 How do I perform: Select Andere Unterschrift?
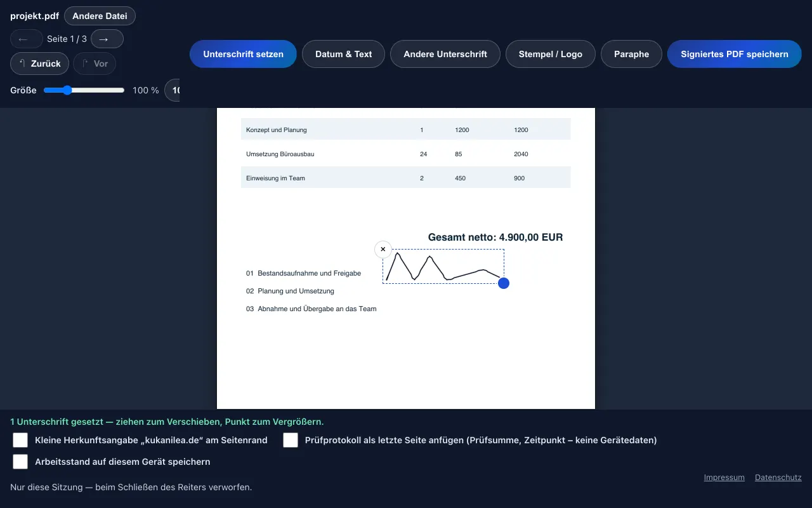[445, 54]
